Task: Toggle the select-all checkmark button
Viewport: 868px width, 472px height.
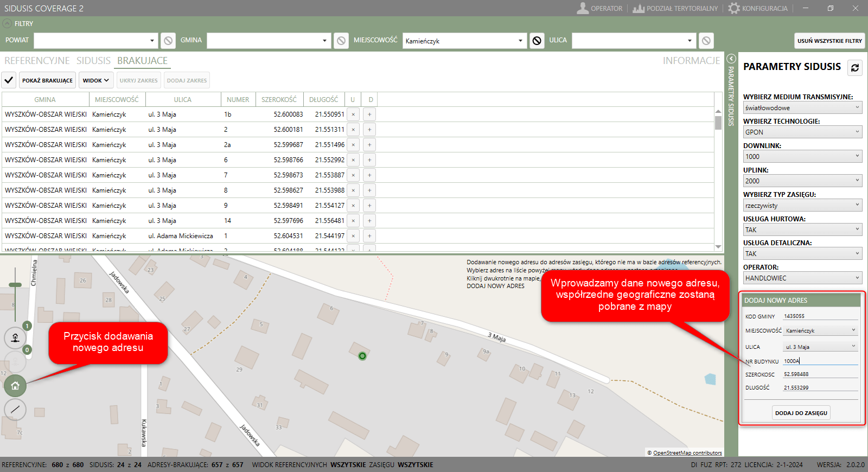Action: pyautogui.click(x=9, y=80)
